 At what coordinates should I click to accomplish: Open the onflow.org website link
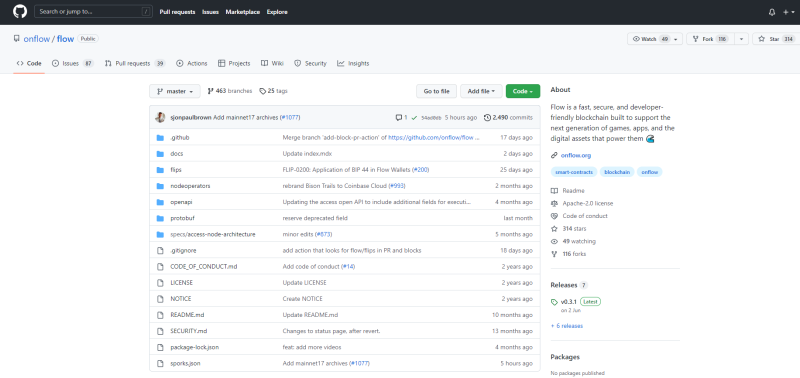click(576, 155)
